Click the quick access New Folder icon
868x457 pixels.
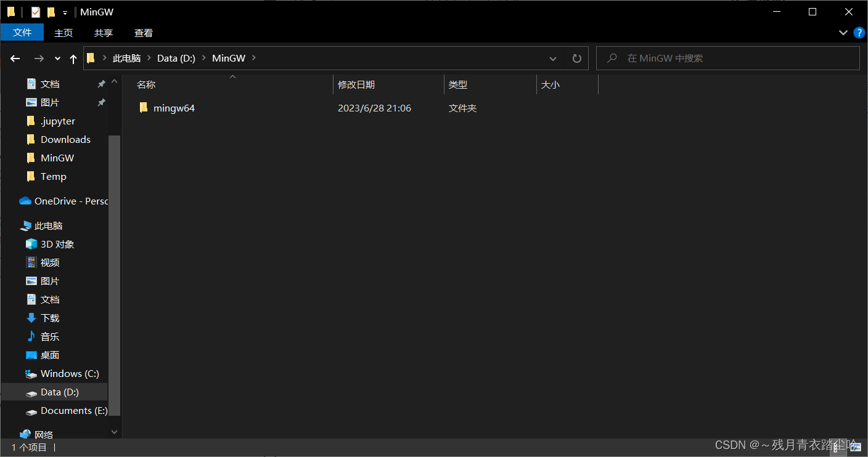coord(51,12)
